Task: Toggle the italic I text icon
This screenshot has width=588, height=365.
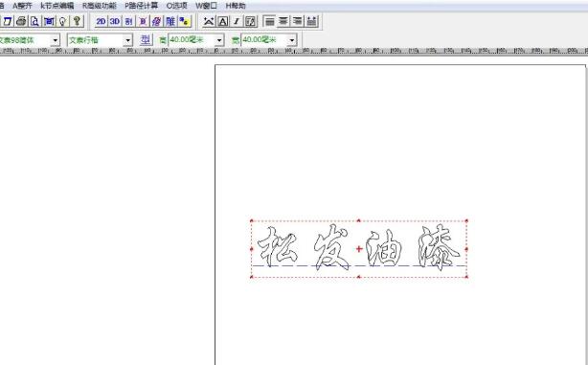Action: pos(237,21)
